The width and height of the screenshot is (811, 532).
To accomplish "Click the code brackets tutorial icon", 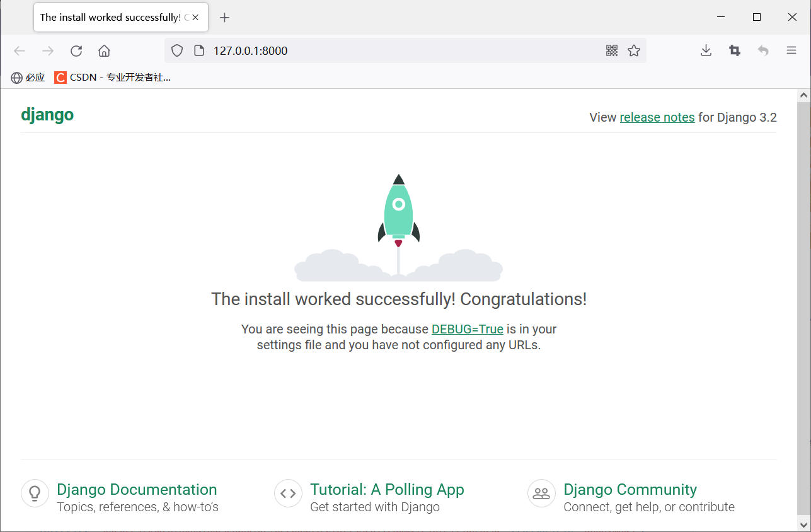I will [289, 494].
